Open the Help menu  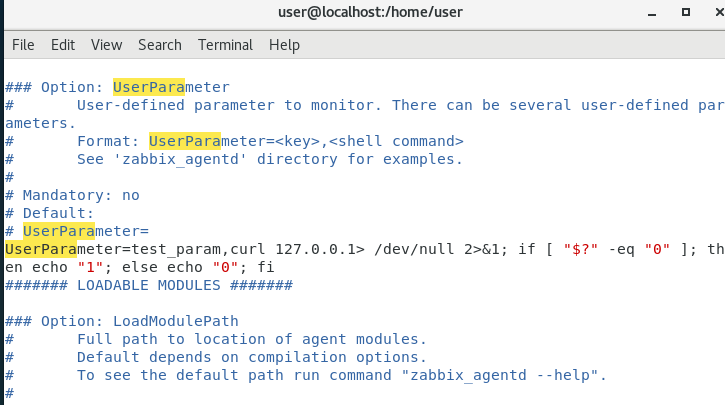[x=284, y=45]
